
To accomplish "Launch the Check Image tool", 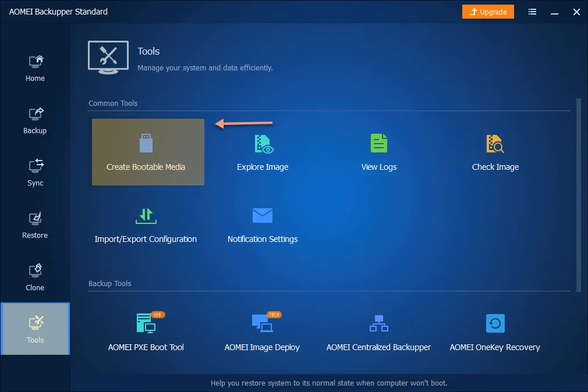I will coord(495,152).
